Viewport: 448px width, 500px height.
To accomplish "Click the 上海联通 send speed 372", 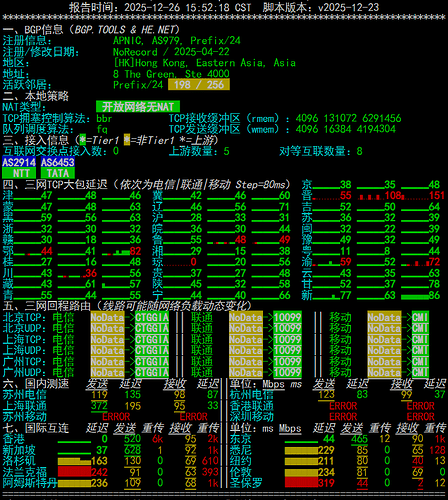I will [x=99, y=406].
